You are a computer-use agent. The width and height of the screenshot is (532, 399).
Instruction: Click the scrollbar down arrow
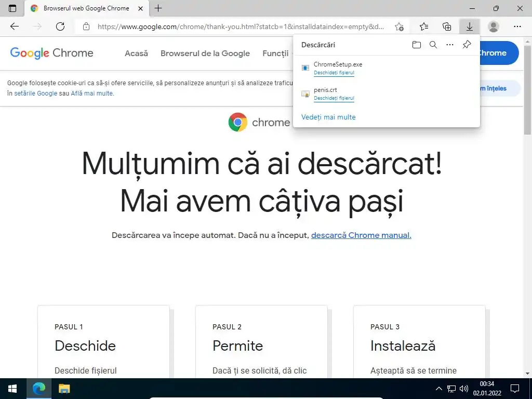528,374
